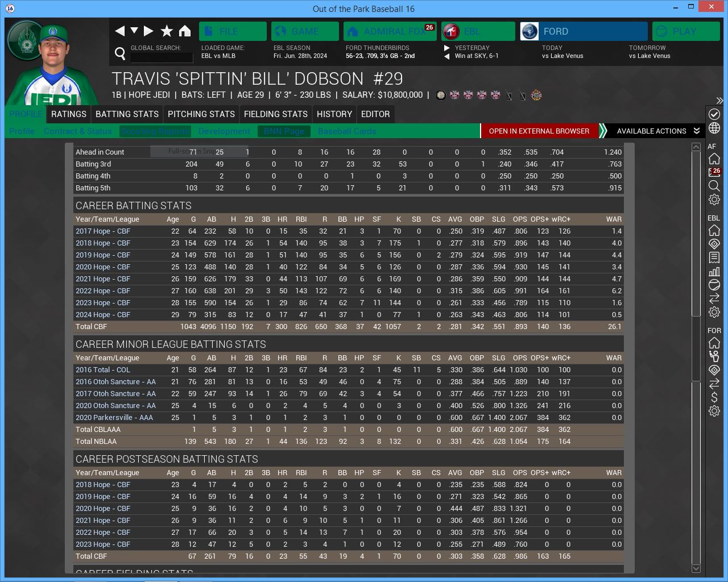This screenshot has width=728, height=582.
Task: Click the forward arrow beside YESTERDAY
Action: pyautogui.click(x=447, y=48)
